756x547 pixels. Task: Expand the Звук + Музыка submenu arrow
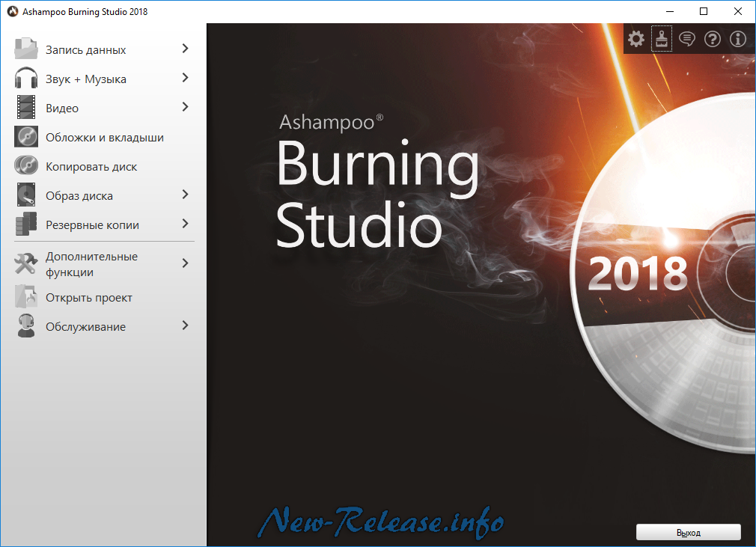(185, 78)
